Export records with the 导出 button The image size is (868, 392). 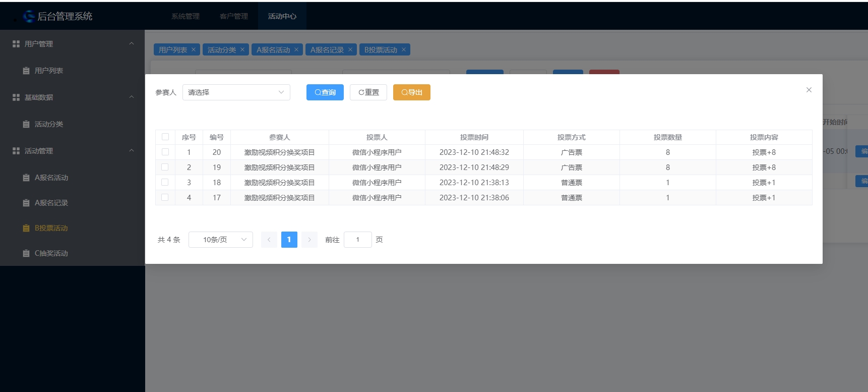pyautogui.click(x=411, y=92)
